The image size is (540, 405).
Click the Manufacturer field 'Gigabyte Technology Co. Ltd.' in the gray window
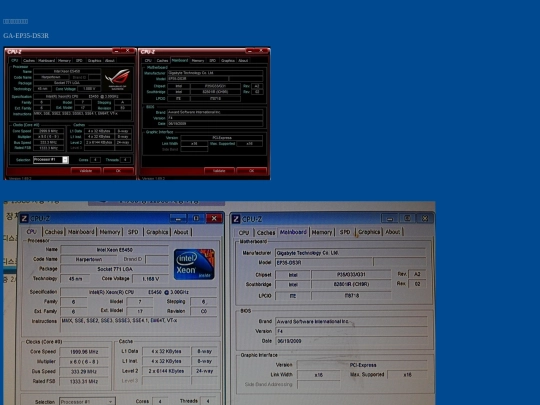(351, 253)
